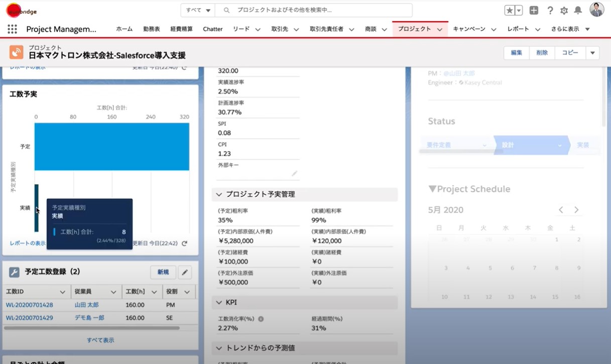611x364 pixels.
Task: Open the リード tab
Action: (241, 29)
